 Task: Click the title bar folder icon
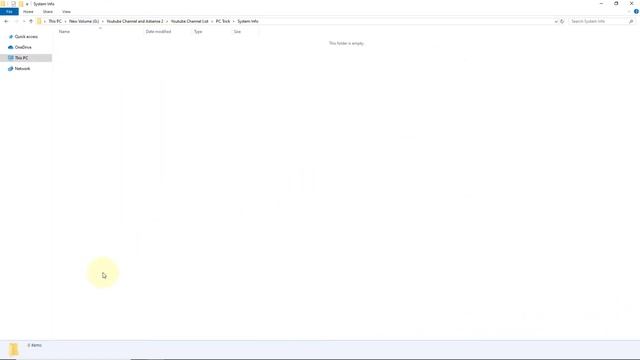click(x=2, y=4)
